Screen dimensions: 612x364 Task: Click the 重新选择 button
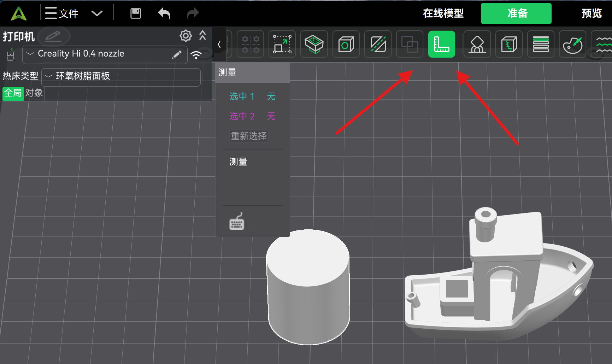click(x=249, y=136)
